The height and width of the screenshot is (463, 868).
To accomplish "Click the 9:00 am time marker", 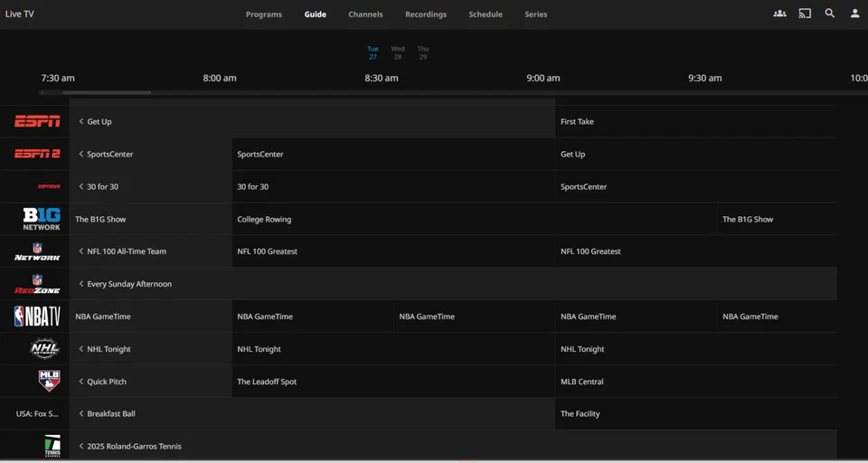I will (543, 78).
